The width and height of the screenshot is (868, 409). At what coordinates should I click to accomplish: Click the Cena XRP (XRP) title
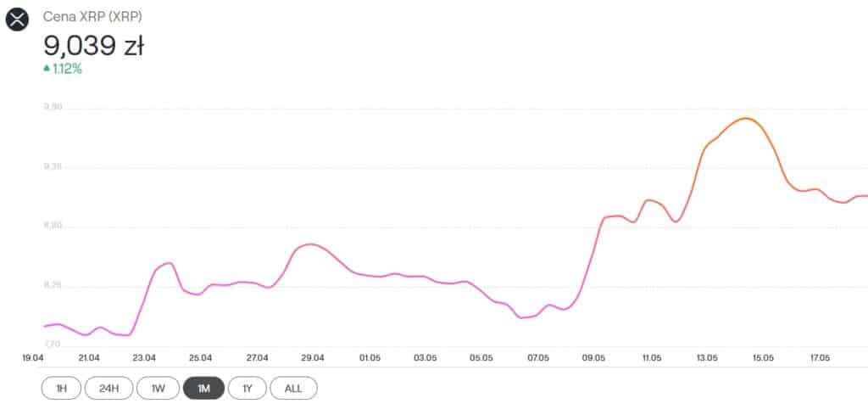click(92, 17)
